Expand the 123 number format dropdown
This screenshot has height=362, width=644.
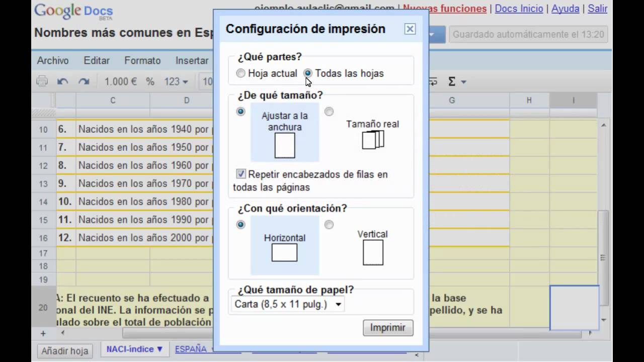(176, 81)
